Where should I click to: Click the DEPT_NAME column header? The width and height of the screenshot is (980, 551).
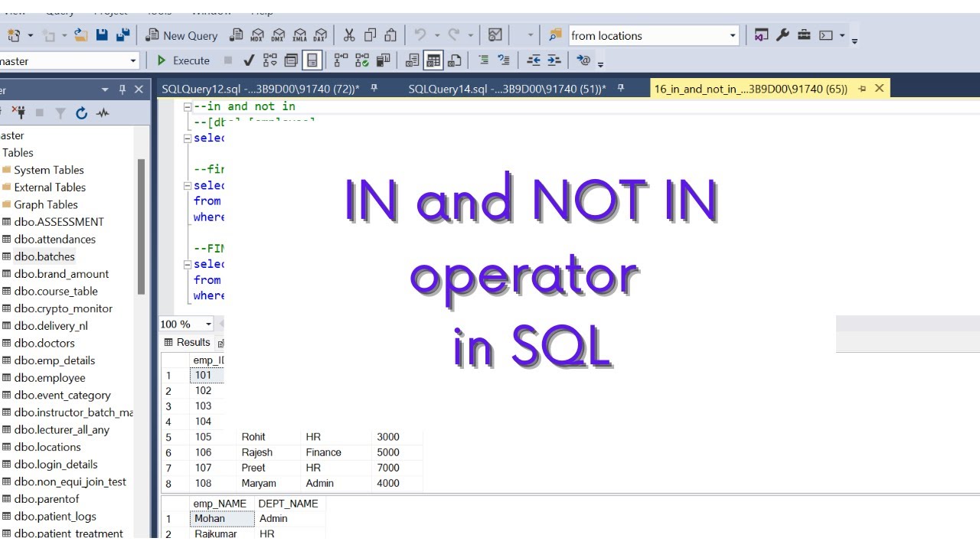point(288,504)
